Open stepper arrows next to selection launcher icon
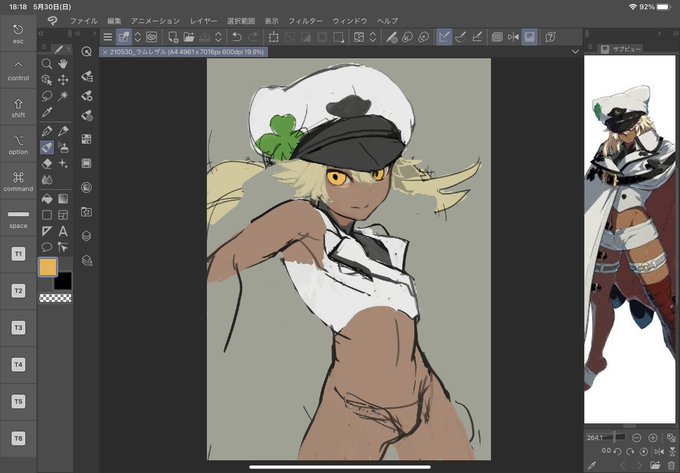680x473 pixels. coord(373,37)
